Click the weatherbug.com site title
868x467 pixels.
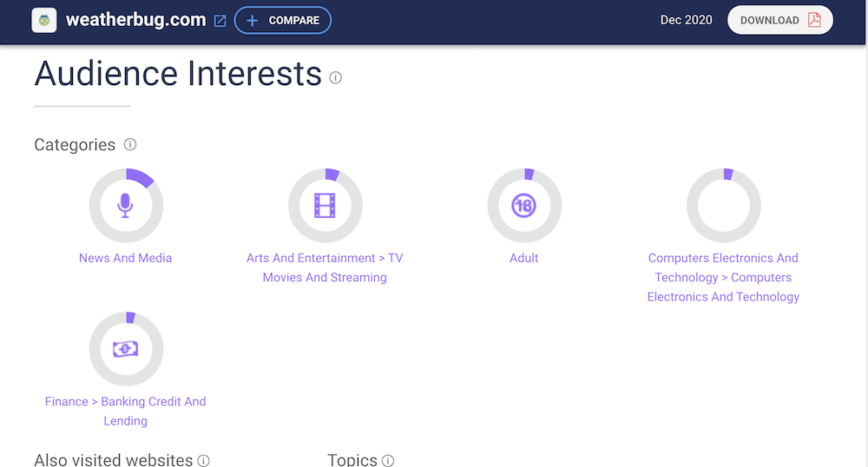(136, 20)
